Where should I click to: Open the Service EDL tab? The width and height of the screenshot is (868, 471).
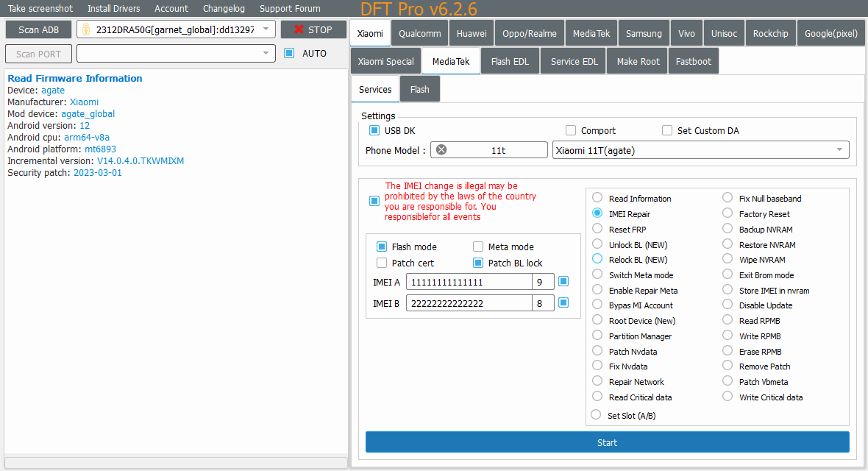coord(574,61)
